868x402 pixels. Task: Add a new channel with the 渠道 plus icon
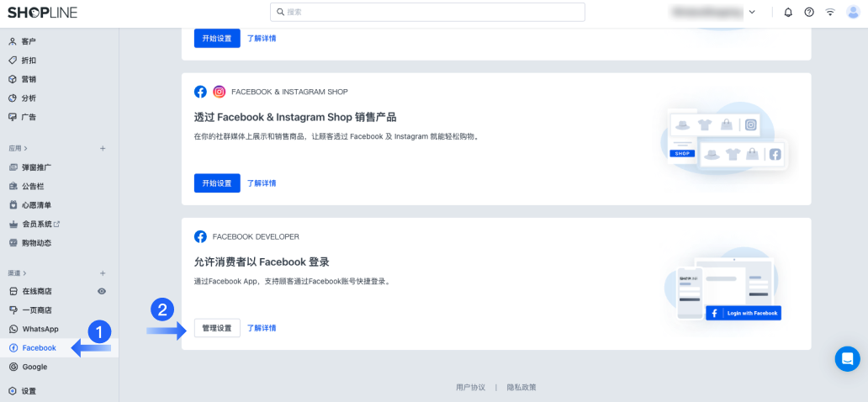103,273
